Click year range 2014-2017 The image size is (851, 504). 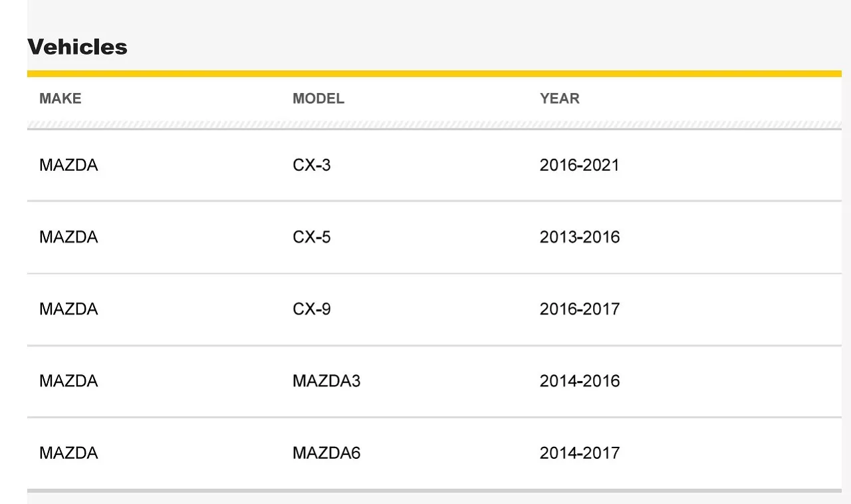580,453
